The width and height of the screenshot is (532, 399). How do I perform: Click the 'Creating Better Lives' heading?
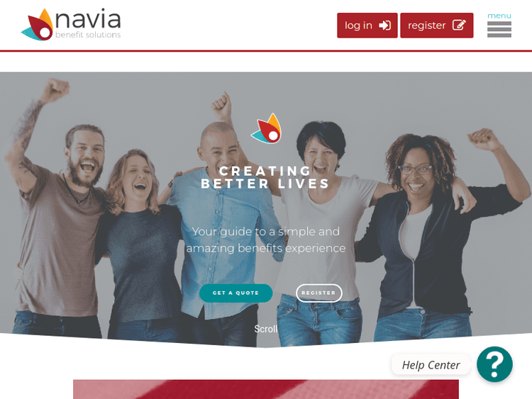click(265, 177)
